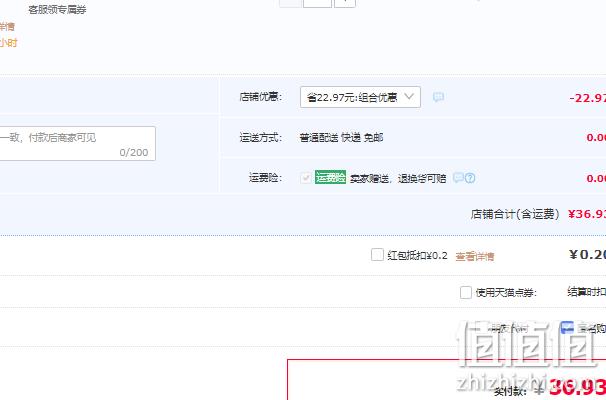The image size is (606, 400).
Task: Click the -22.97 discount amount
Action: tap(587, 98)
